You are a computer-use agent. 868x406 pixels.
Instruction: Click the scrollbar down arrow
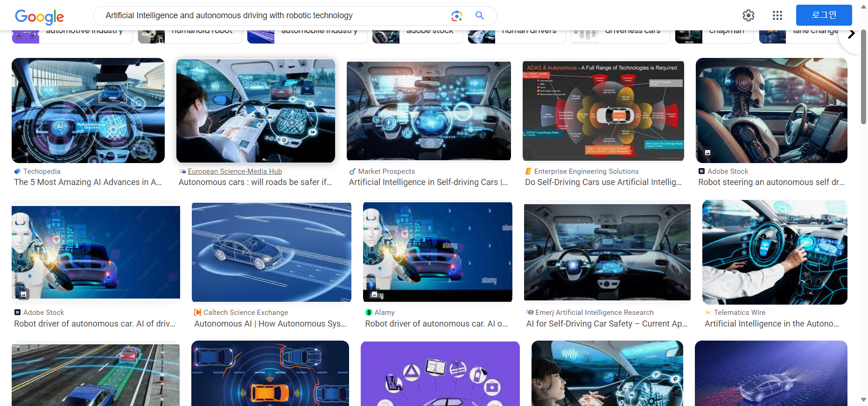coord(863,400)
